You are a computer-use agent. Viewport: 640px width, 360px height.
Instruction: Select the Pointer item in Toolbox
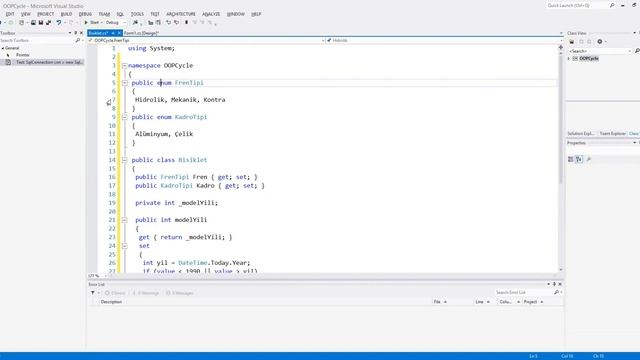[23, 55]
